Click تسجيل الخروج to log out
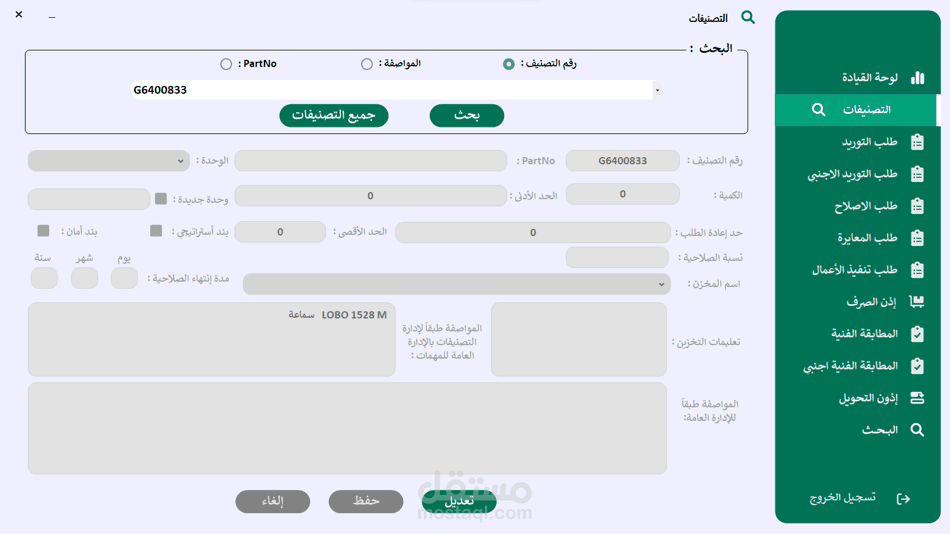Image resolution: width=950 pixels, height=534 pixels. click(842, 498)
